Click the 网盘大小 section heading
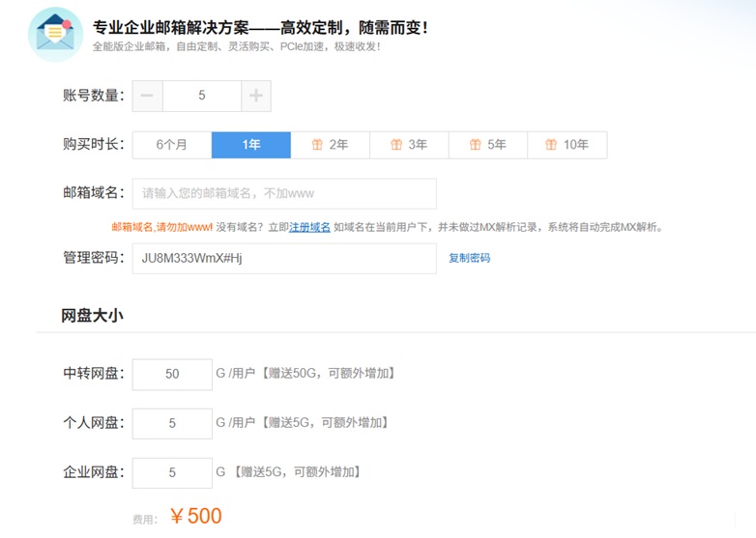Viewport: 756px width, 538px height. [92, 316]
